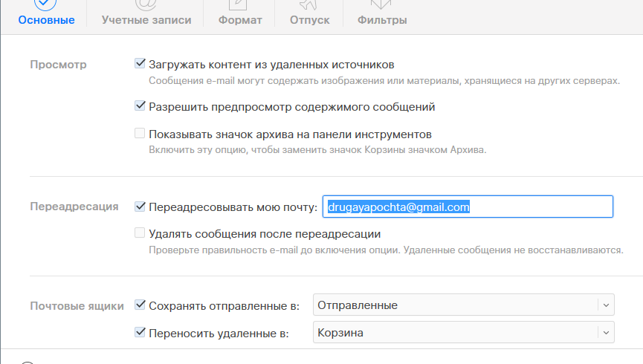Enable Показывать значок архива на панели инструментов
643x364 pixels.
point(140,133)
